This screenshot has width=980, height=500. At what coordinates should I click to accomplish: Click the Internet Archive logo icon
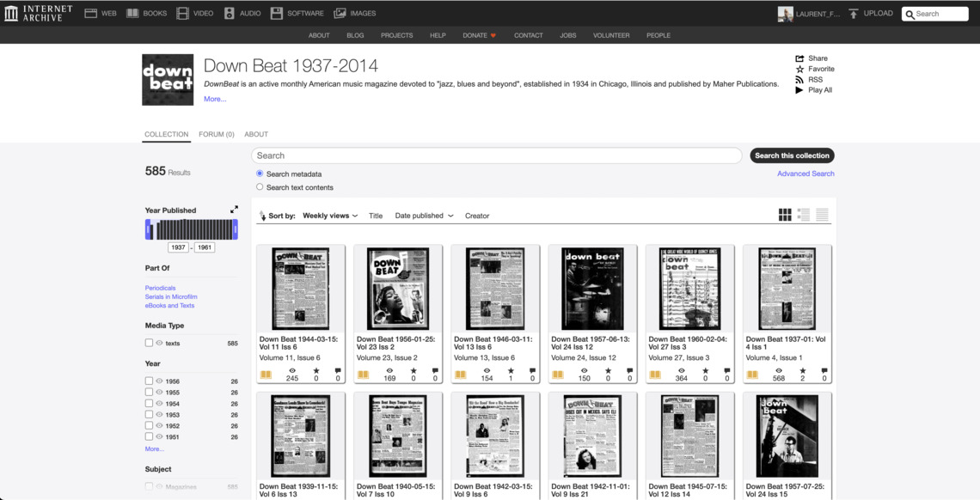point(11,14)
